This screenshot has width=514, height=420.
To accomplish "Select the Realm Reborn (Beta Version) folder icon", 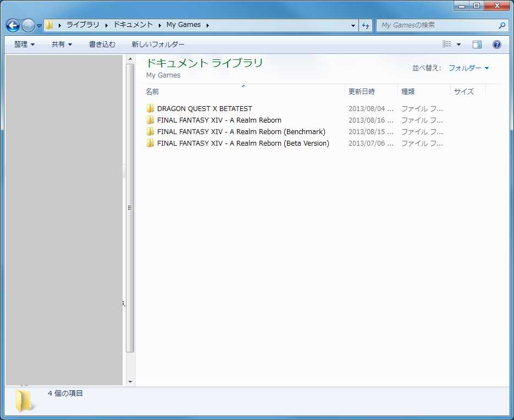I will point(150,143).
